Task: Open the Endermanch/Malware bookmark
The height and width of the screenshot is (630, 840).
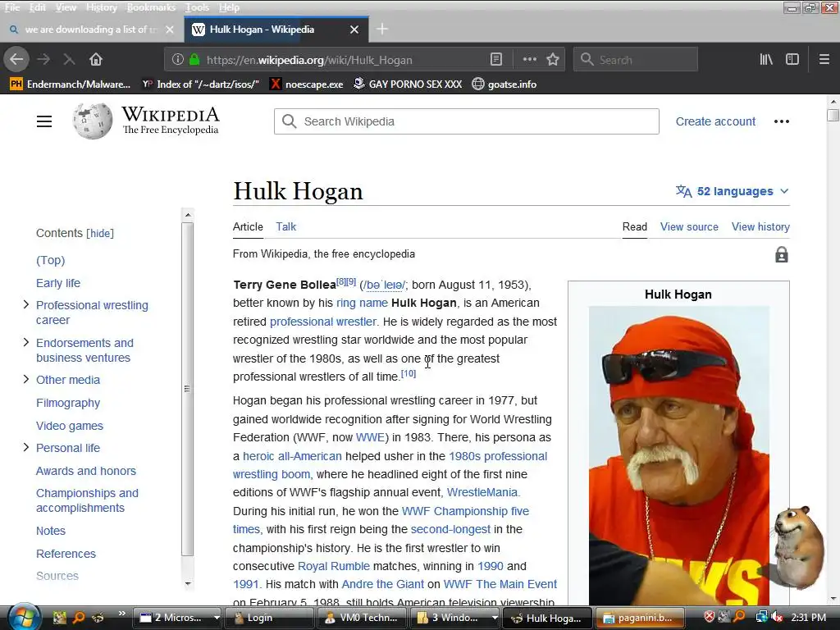Action: click(x=71, y=84)
